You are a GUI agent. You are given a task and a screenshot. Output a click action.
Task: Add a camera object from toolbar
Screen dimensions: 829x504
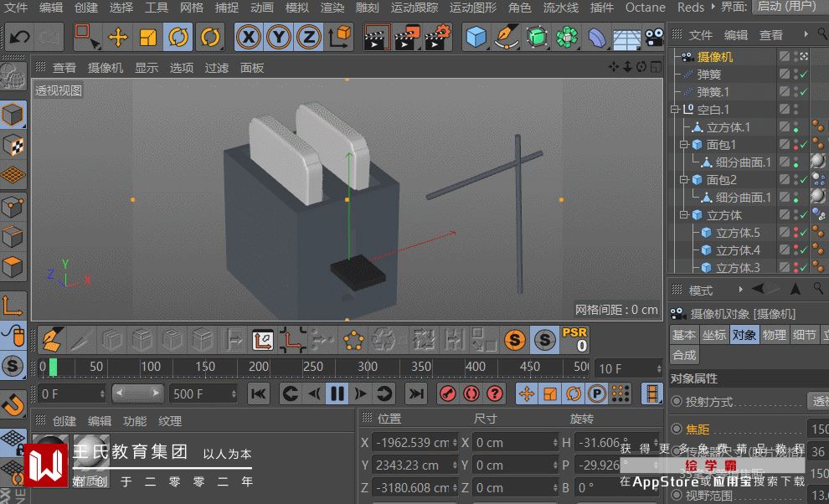tap(654, 37)
